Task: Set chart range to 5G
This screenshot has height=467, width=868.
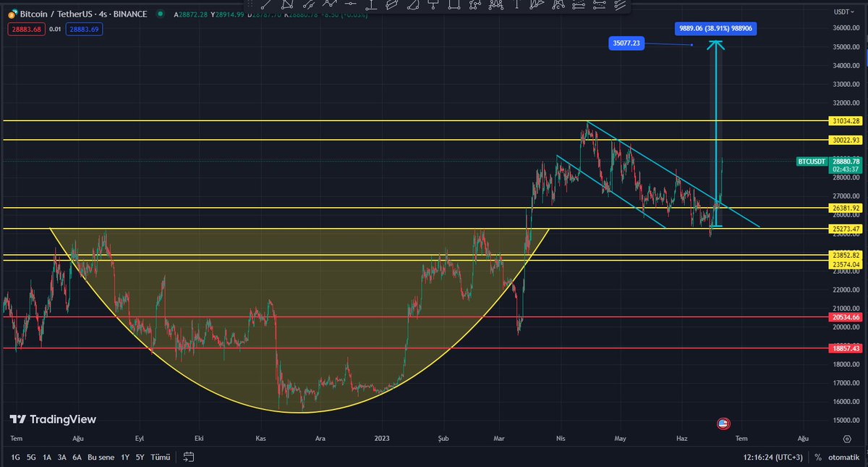Action: 31,458
